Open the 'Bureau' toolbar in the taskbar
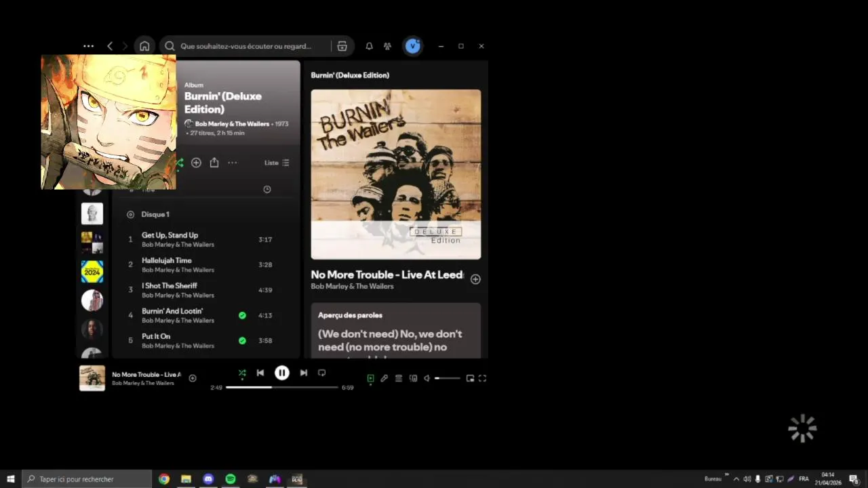Image resolution: width=868 pixels, height=488 pixels. [713, 479]
